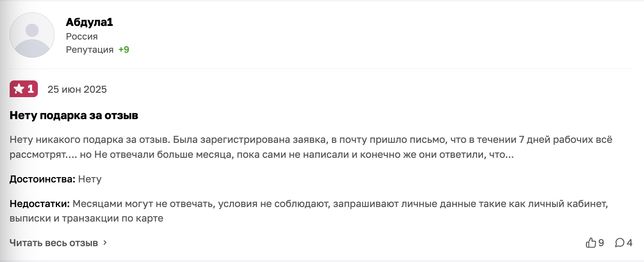Open the profile of user Абдула1
This screenshot has height=262, width=644.
point(89,21)
